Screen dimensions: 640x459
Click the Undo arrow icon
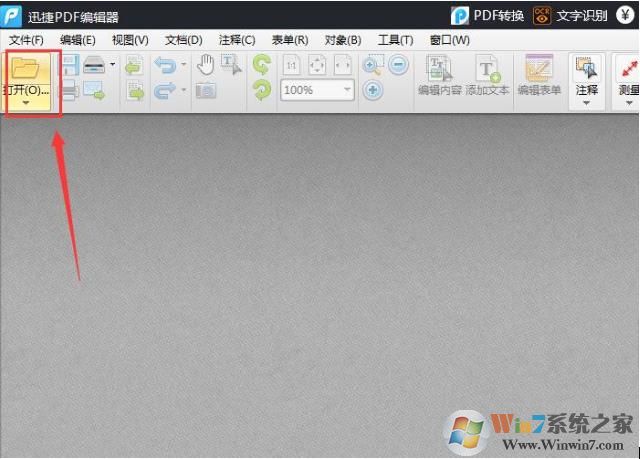tap(165, 67)
